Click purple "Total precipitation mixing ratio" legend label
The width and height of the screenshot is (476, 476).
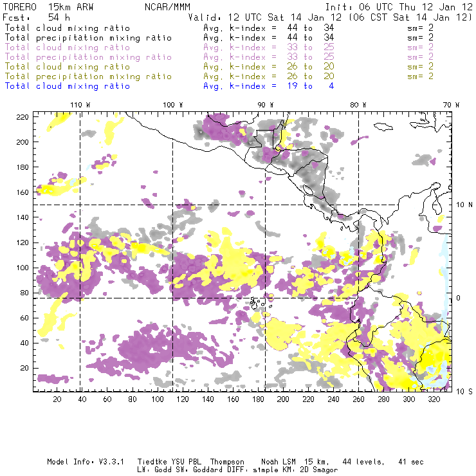pos(88,57)
